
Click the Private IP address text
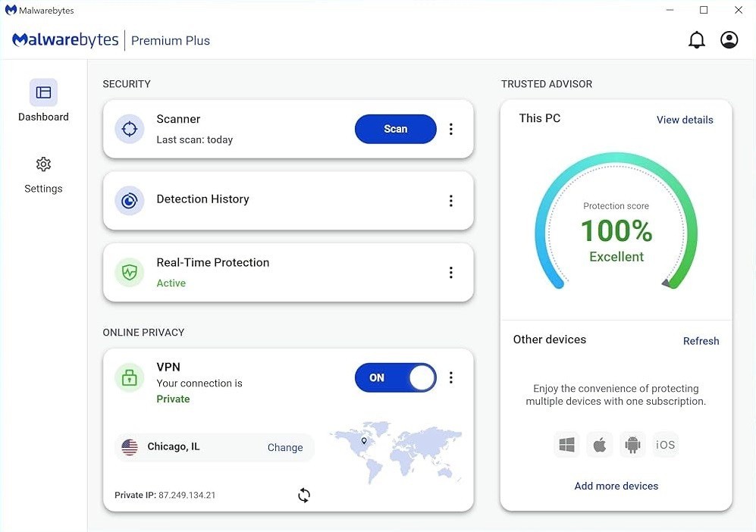[165, 495]
